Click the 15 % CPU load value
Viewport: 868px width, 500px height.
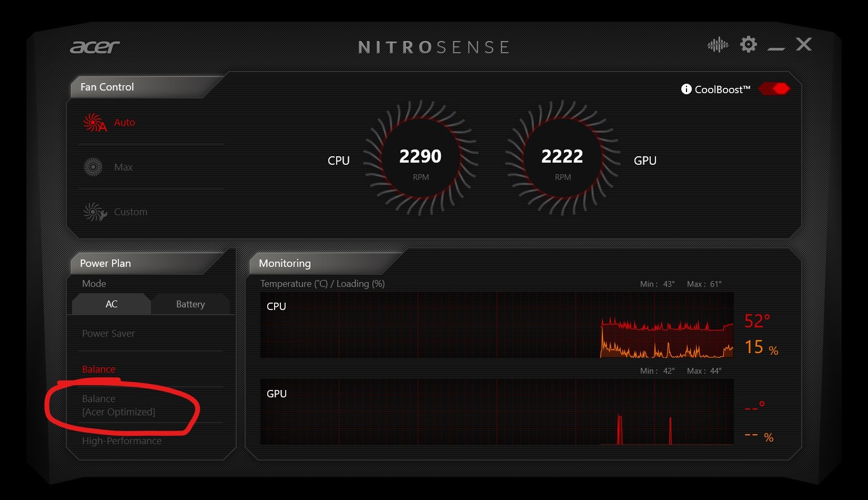pos(761,347)
